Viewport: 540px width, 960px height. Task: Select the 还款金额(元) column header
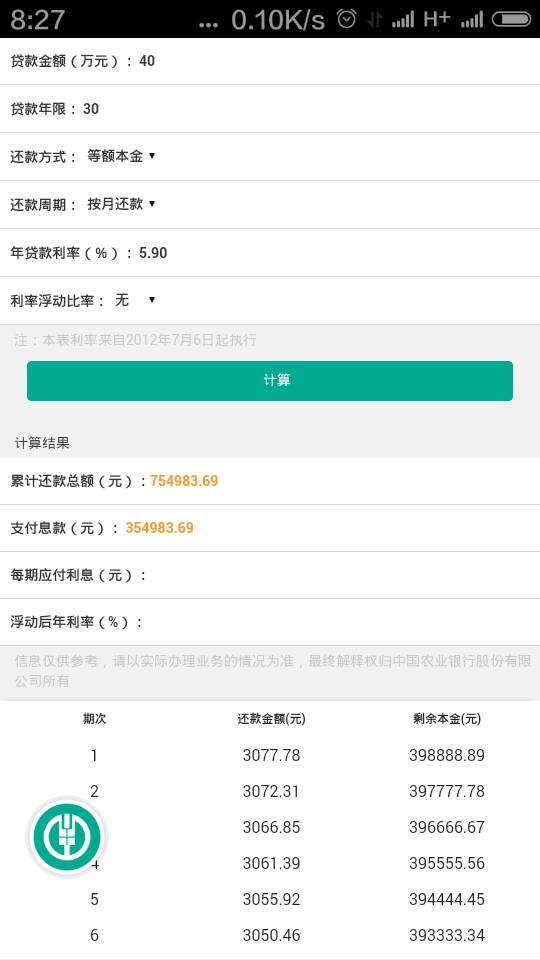click(x=271, y=719)
